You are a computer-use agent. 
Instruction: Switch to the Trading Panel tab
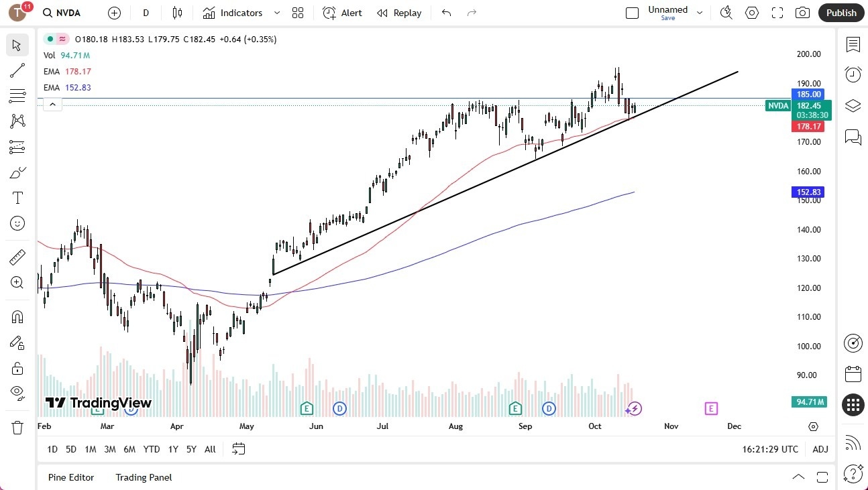point(143,477)
